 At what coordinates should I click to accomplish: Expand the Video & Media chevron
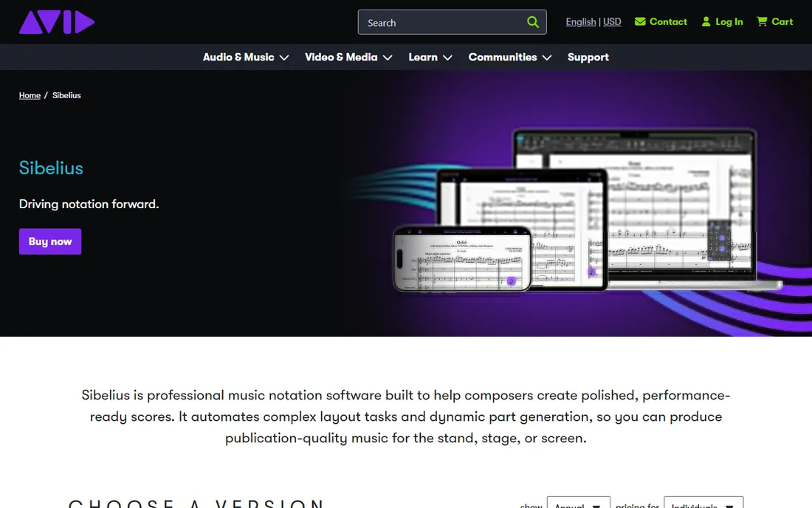(x=388, y=58)
